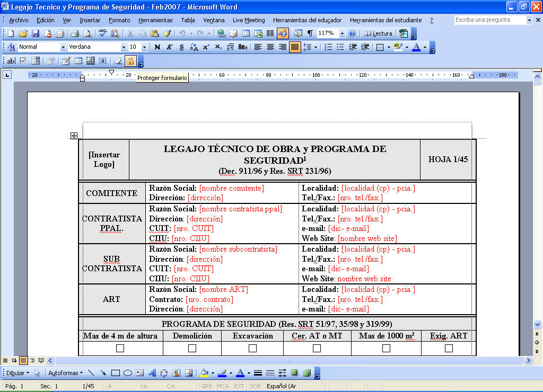Open the zoom dropdown showing 117%

342,33
